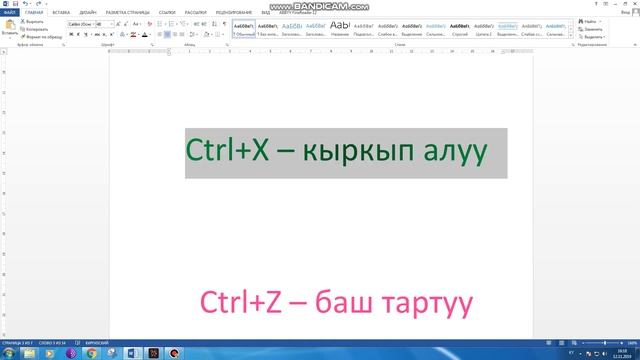Image resolution: width=640 pixels, height=360 pixels.
Task: Click the Text Effects icon
Action: [122, 35]
